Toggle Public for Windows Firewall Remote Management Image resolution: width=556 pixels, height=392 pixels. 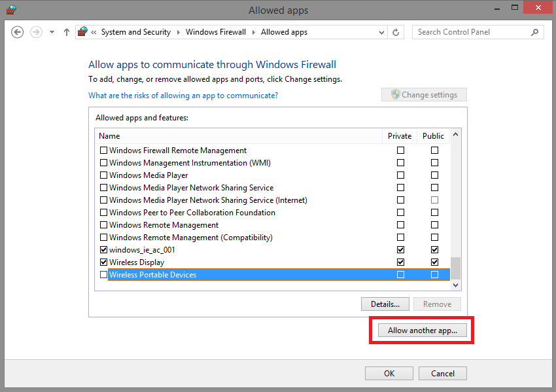tap(434, 151)
